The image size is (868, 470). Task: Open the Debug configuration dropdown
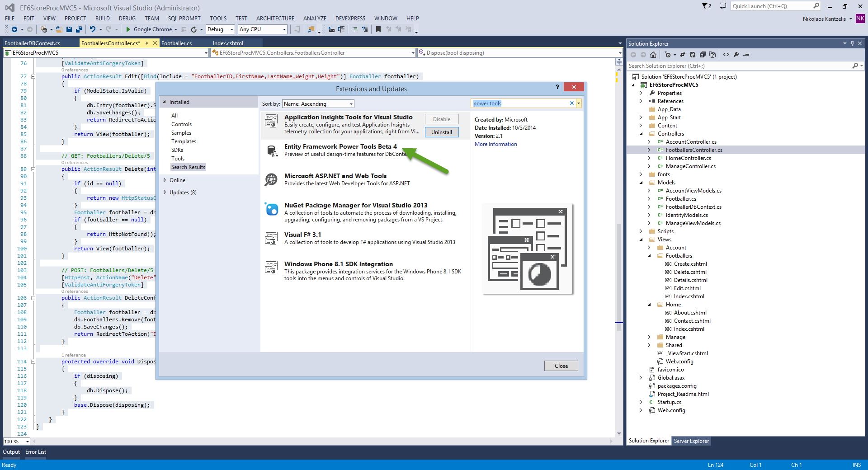(x=220, y=29)
